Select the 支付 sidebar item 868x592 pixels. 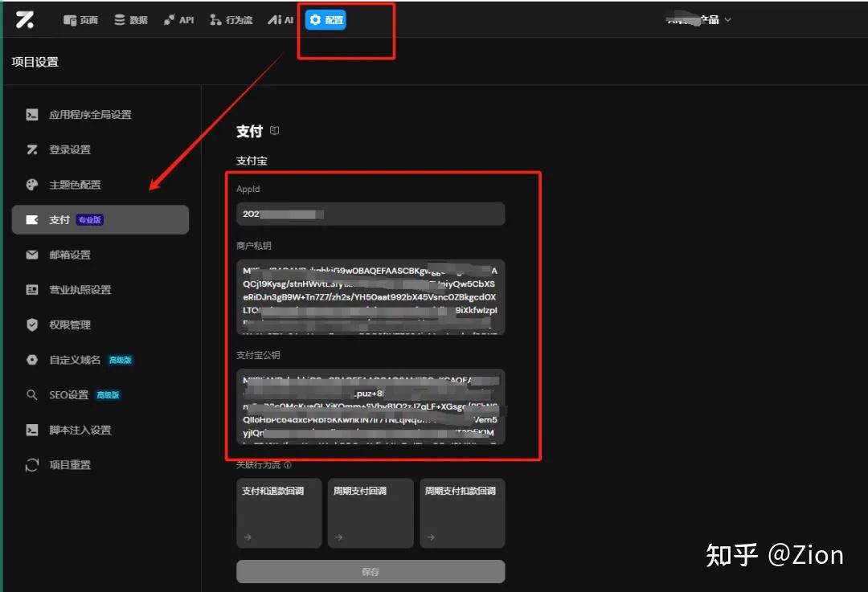tap(100, 219)
